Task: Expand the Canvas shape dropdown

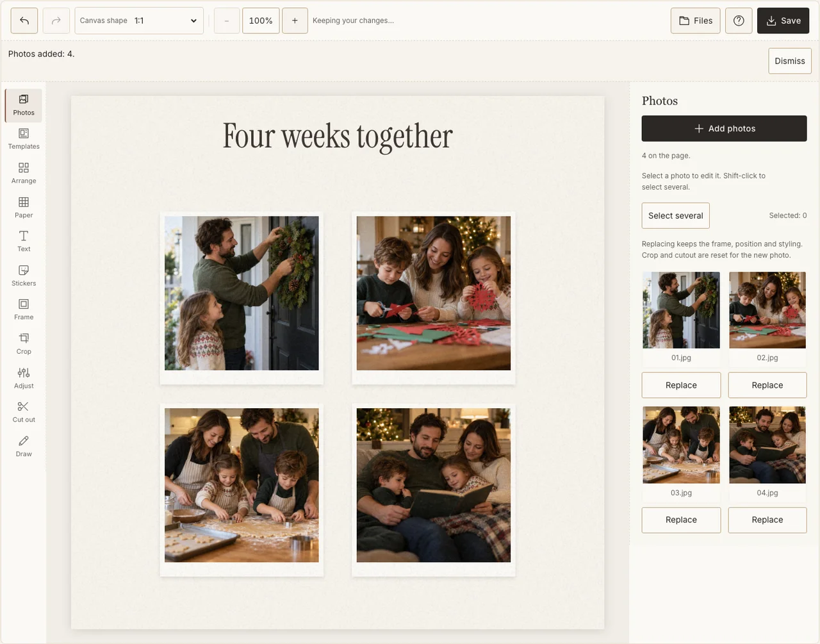Action: 139,21
